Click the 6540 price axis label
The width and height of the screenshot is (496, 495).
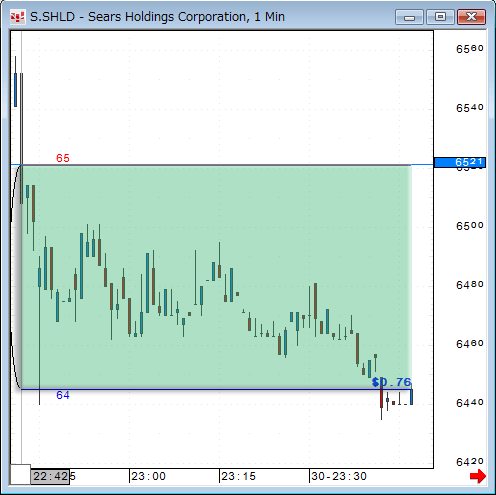pos(470,108)
